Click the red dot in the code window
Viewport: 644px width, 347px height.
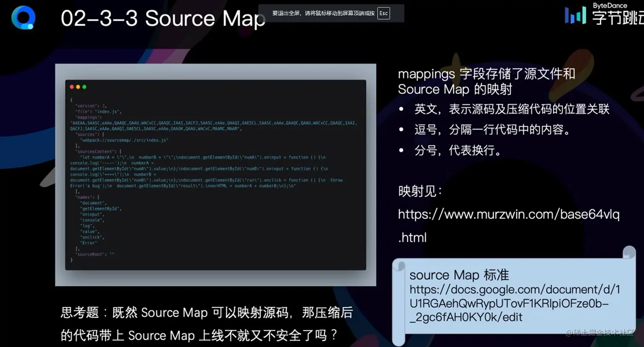point(72,87)
